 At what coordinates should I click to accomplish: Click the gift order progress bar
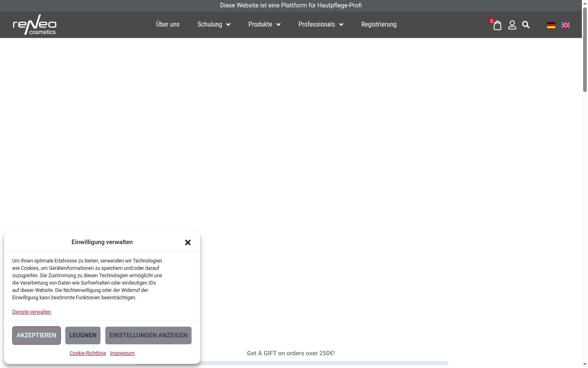point(291,363)
